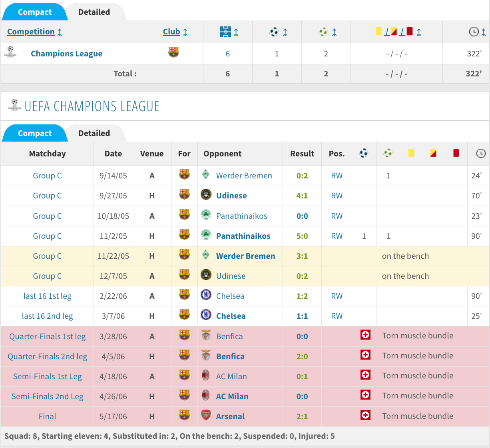Open Semi-Finals 1st Leg matchday link
Viewport: 490px width, 448px height.
point(47,376)
